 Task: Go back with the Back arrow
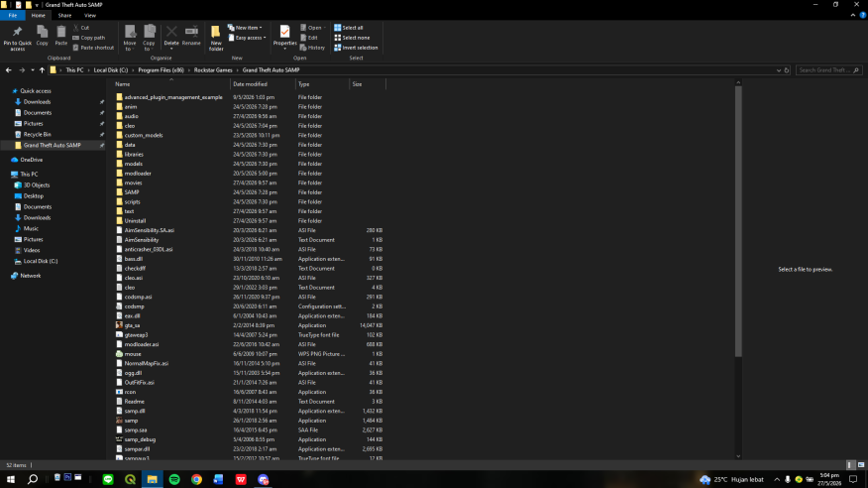coord(8,70)
